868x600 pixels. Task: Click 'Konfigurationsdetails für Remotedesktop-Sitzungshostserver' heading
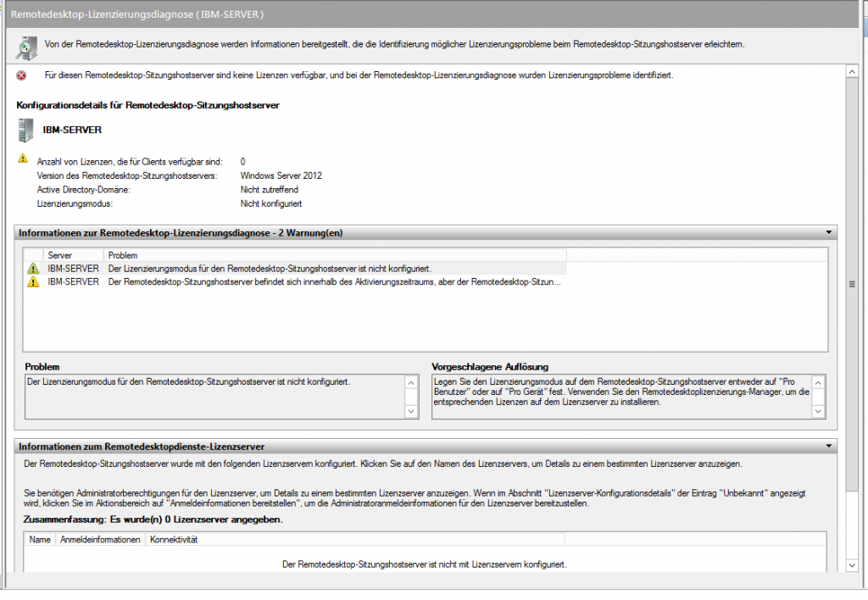(x=147, y=105)
